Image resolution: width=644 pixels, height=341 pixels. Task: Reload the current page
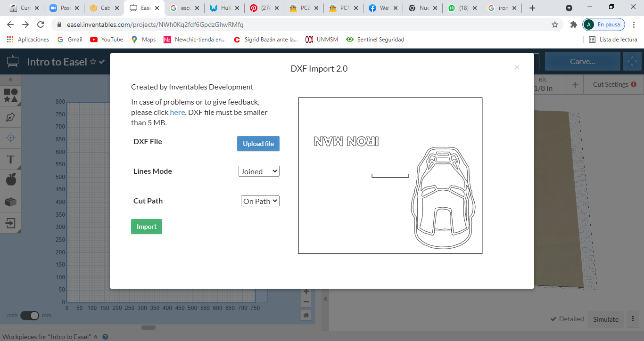41,24
